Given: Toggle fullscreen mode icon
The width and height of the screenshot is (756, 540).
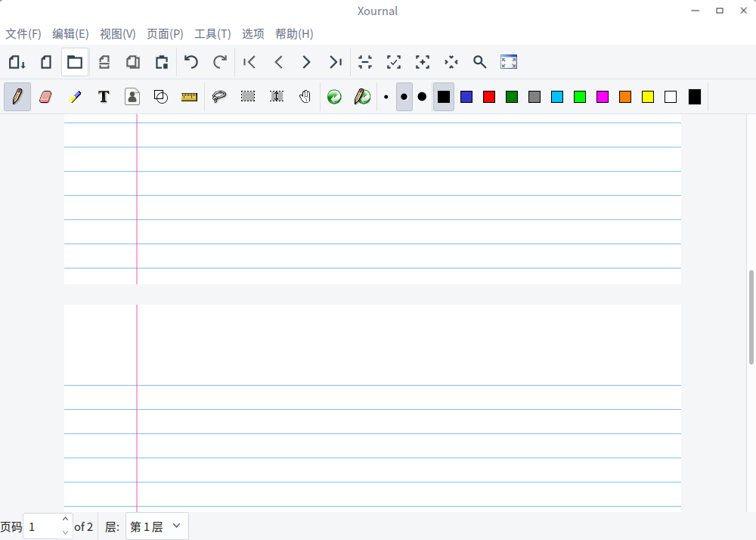Looking at the screenshot, I should pos(509,62).
